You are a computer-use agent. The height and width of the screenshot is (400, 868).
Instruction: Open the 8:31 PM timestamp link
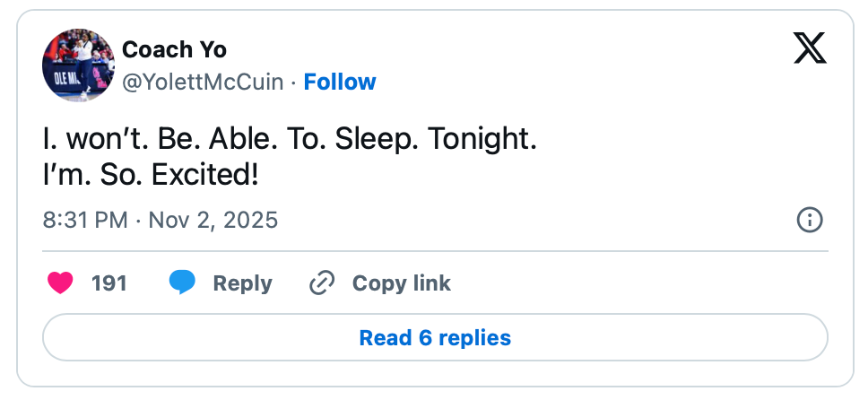tap(84, 220)
